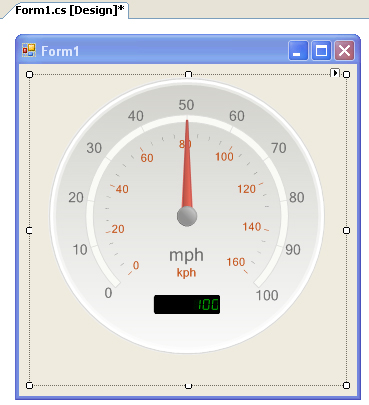Viewport: 369px width, 405px height.
Task: Minimize the Form1 window
Action: tap(298, 51)
